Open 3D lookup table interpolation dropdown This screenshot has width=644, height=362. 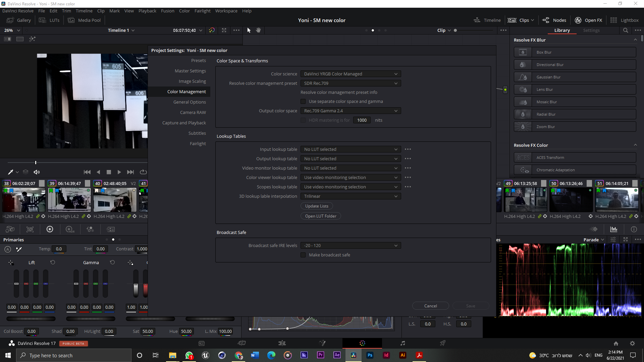click(351, 196)
